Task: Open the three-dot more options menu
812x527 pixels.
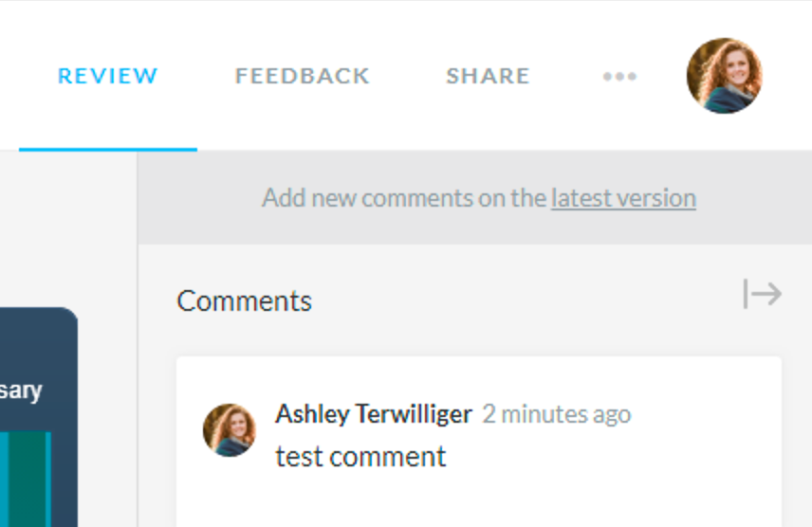Action: (x=619, y=77)
